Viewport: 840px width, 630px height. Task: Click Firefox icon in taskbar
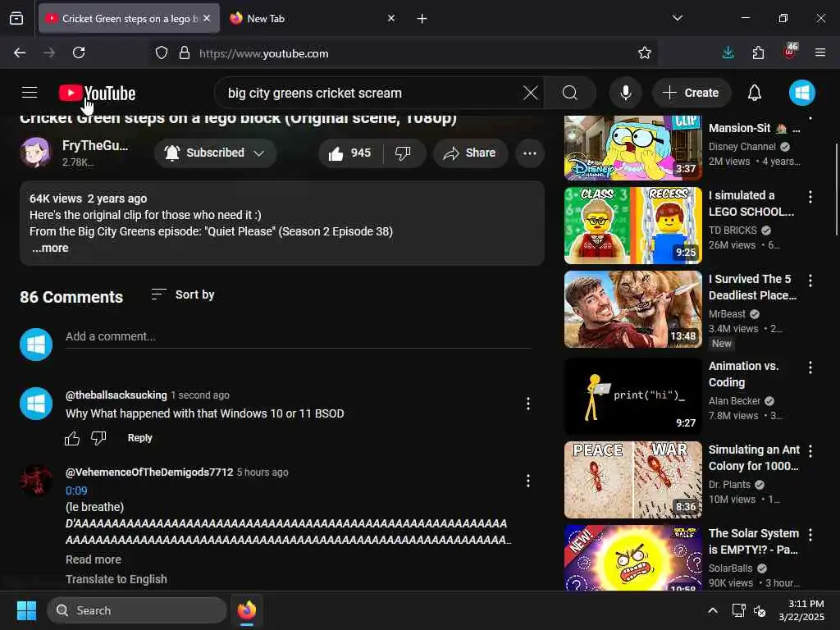coord(247,610)
